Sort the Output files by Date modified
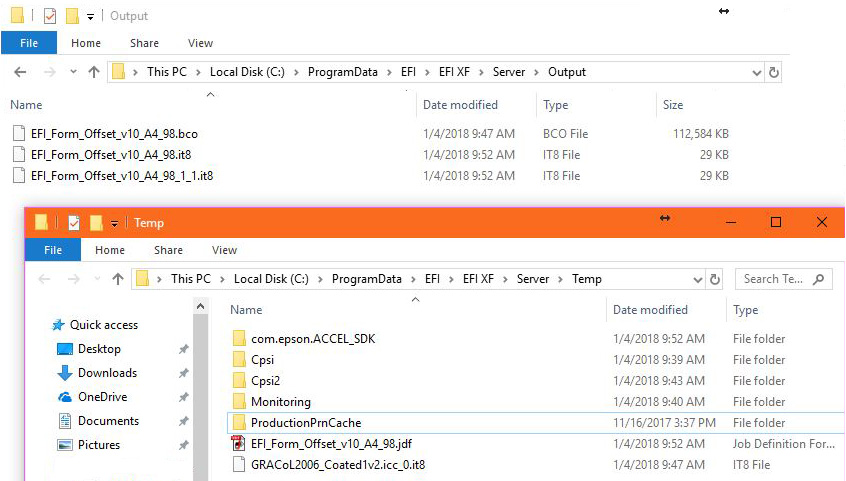Viewport: 846px width, 481px height. (460, 105)
